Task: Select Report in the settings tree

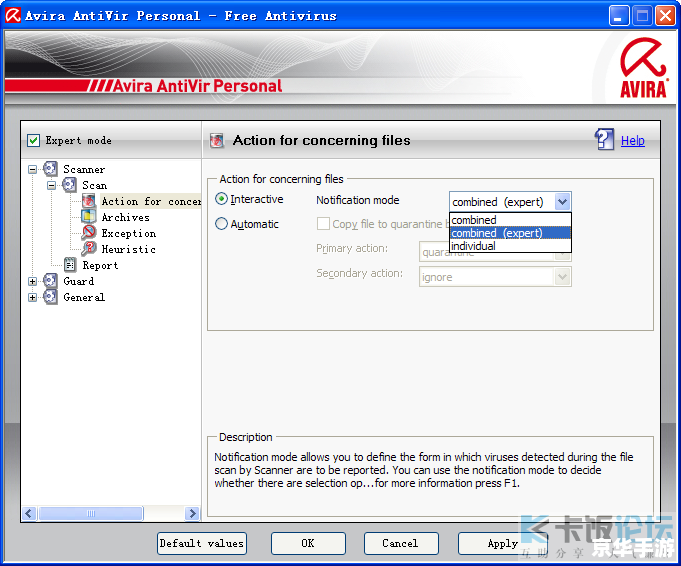Action: pos(100,265)
